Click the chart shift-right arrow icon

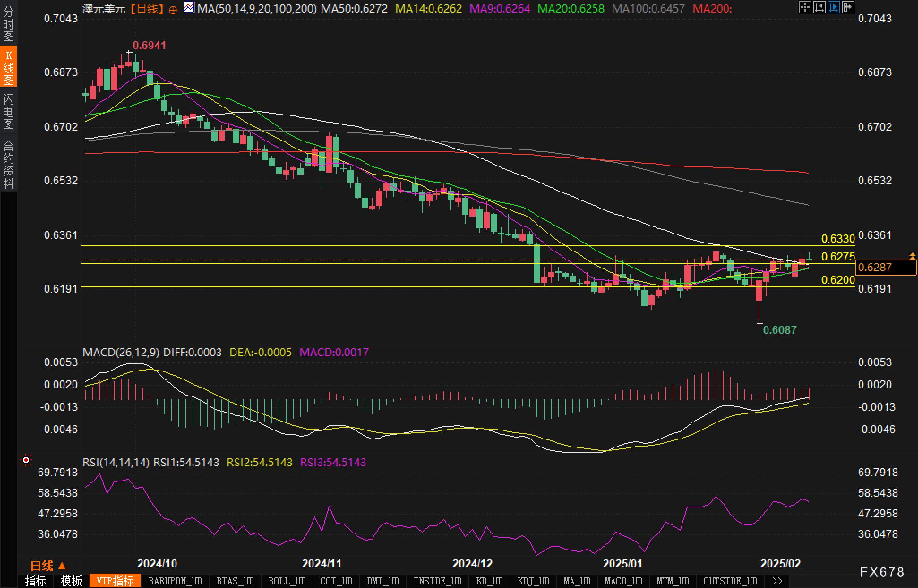(x=848, y=7)
